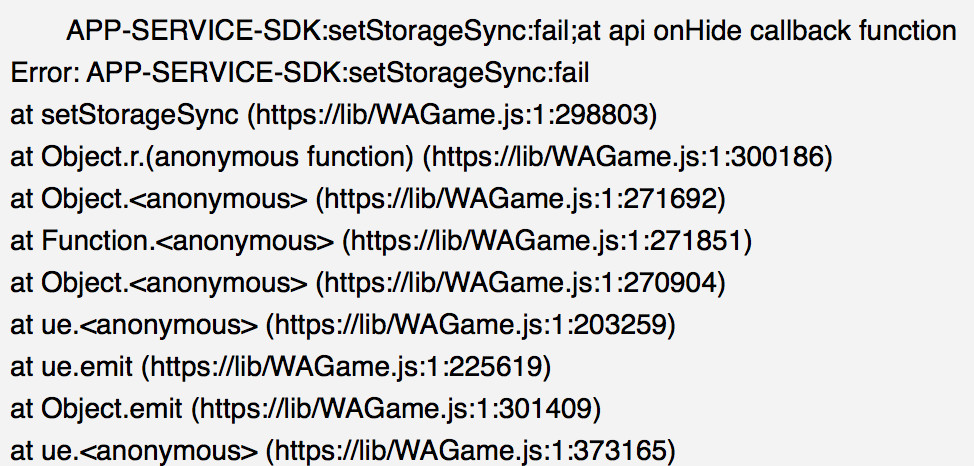
Task: Open the WAGame.js:1:271692 source link
Action: 521,199
